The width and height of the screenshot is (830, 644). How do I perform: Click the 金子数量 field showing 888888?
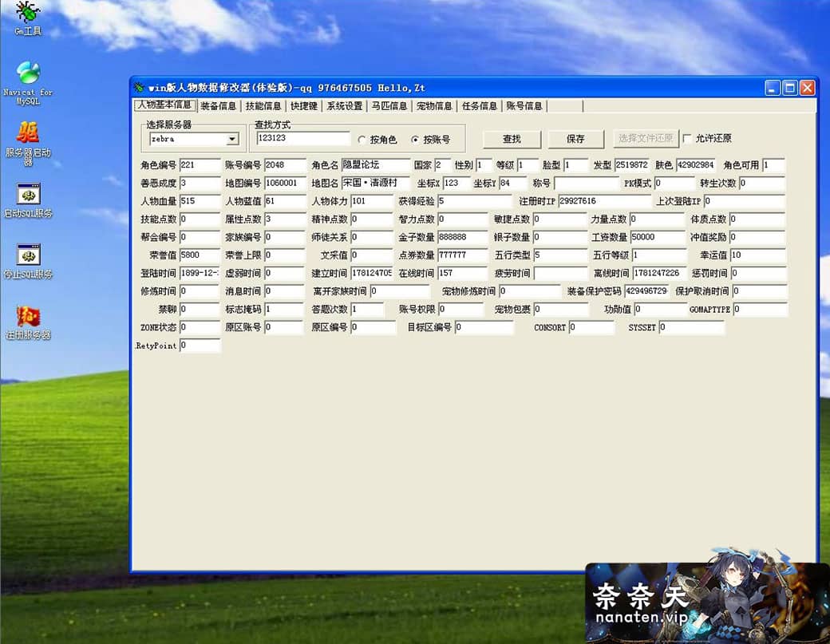pyautogui.click(x=462, y=237)
